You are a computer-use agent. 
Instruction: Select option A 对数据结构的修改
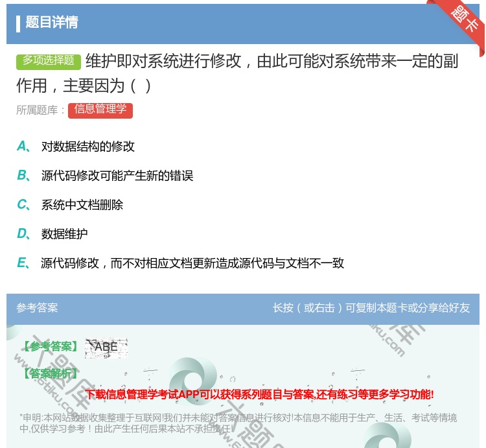pos(88,147)
